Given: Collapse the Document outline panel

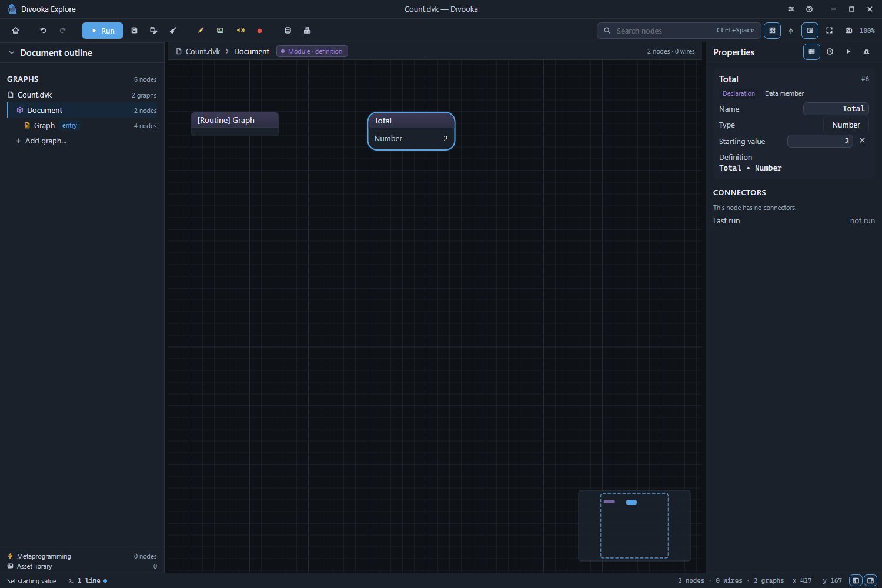Looking at the screenshot, I should point(11,52).
